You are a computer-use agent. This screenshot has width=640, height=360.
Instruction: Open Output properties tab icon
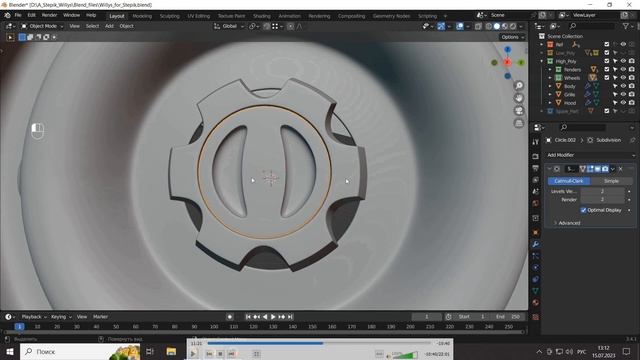pos(536,168)
